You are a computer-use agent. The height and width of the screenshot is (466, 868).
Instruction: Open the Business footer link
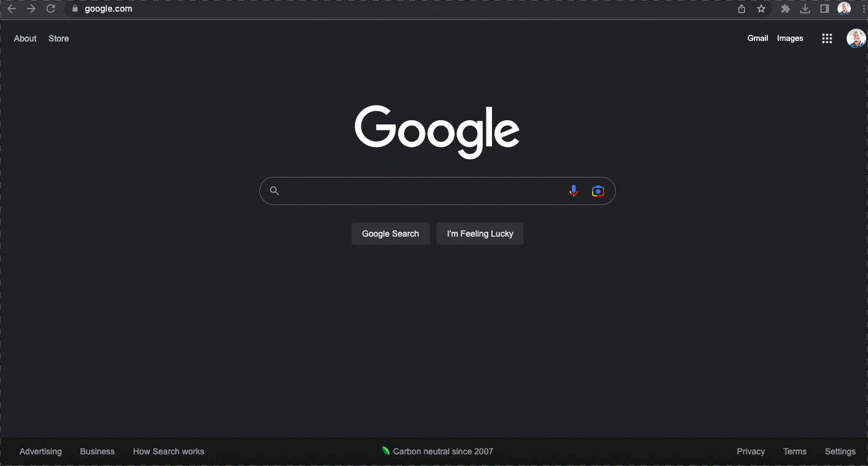coord(97,451)
